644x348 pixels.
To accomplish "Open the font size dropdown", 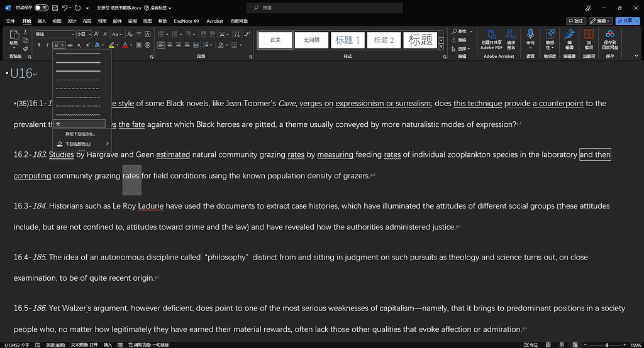I will click(88, 34).
